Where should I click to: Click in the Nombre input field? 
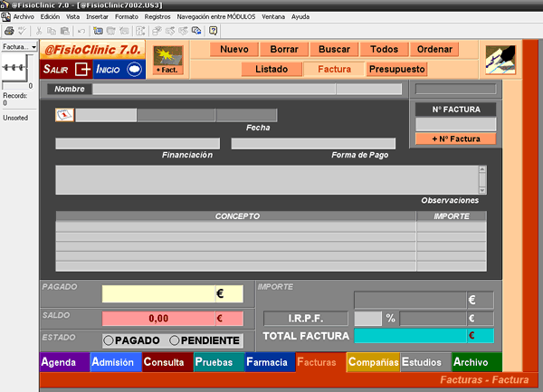[x=214, y=89]
